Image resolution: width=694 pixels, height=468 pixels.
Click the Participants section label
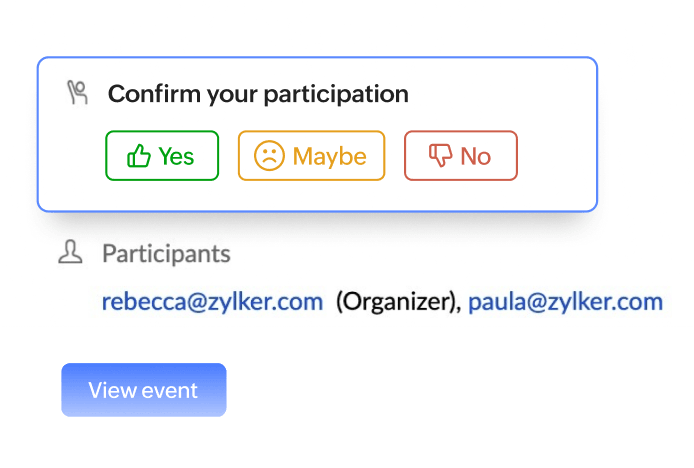(x=166, y=254)
